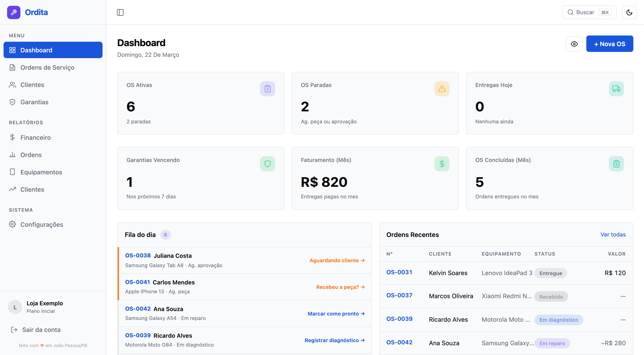This screenshot has width=644, height=355.
Task: Click the clipboard icon on OS Ativas card
Action: [267, 89]
